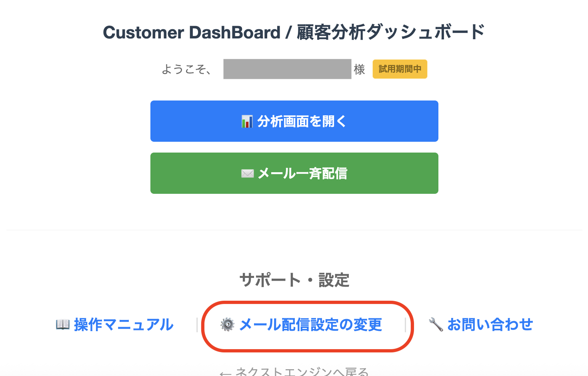
Task: Click the yellow 試用期間中 badge
Action: click(400, 69)
